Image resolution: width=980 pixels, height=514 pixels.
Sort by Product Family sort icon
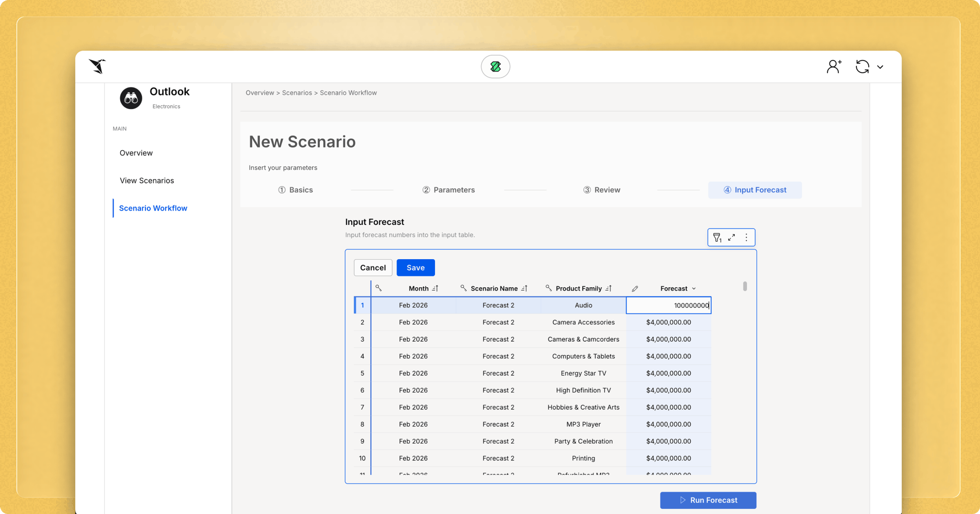[x=608, y=289]
